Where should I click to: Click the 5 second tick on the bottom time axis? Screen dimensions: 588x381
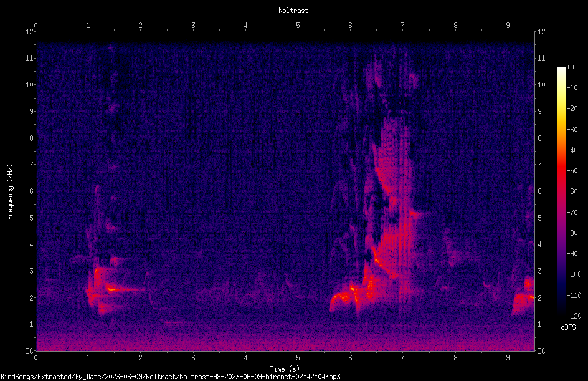click(298, 358)
